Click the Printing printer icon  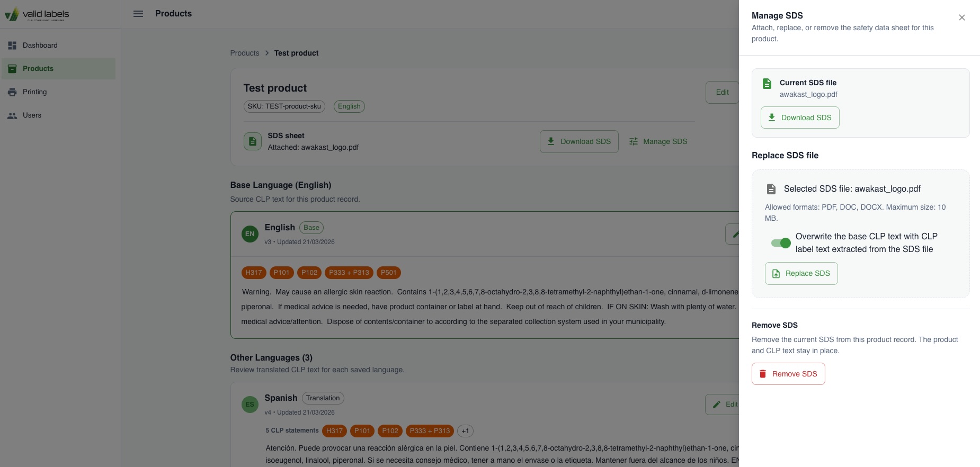12,92
